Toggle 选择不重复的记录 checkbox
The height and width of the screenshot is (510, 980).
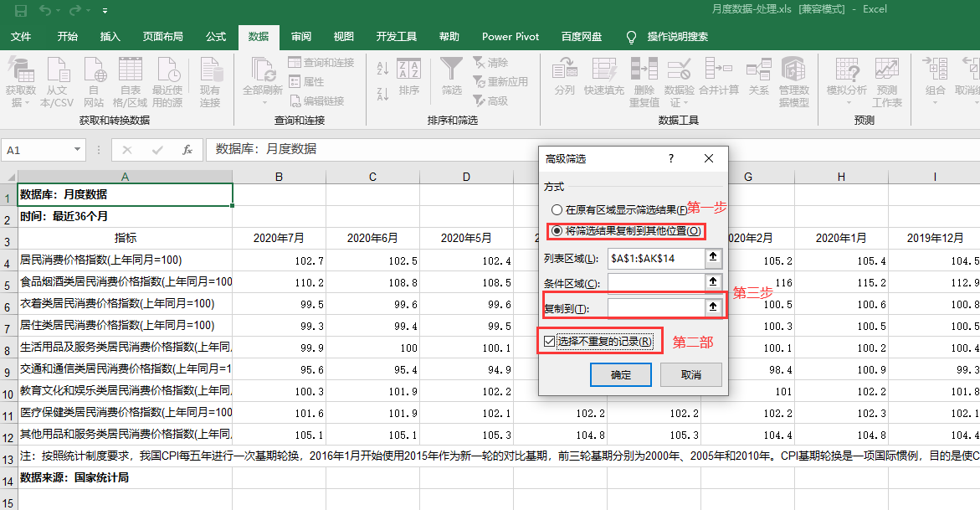[549, 342]
